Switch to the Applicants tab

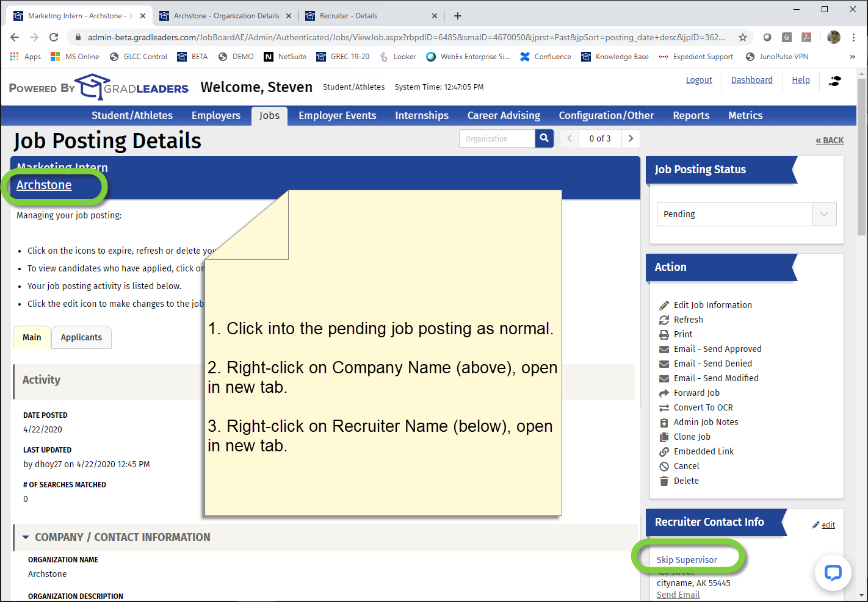81,337
